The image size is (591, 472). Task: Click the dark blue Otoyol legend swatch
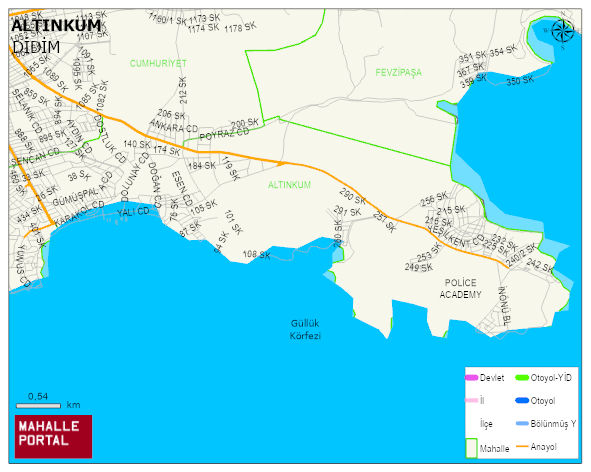(x=522, y=400)
